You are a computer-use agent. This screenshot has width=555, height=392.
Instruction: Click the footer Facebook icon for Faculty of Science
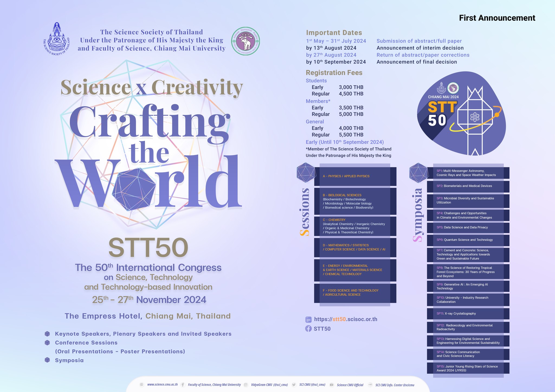[x=183, y=385]
